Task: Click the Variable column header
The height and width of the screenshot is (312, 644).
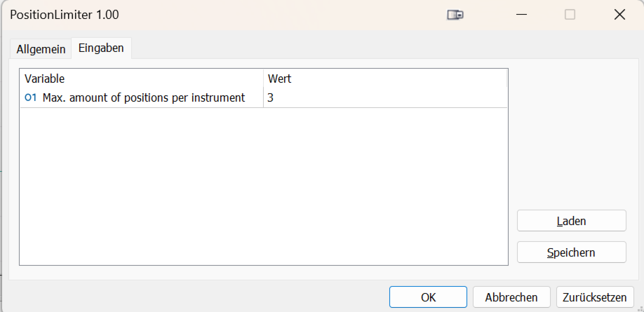Action: (x=140, y=79)
